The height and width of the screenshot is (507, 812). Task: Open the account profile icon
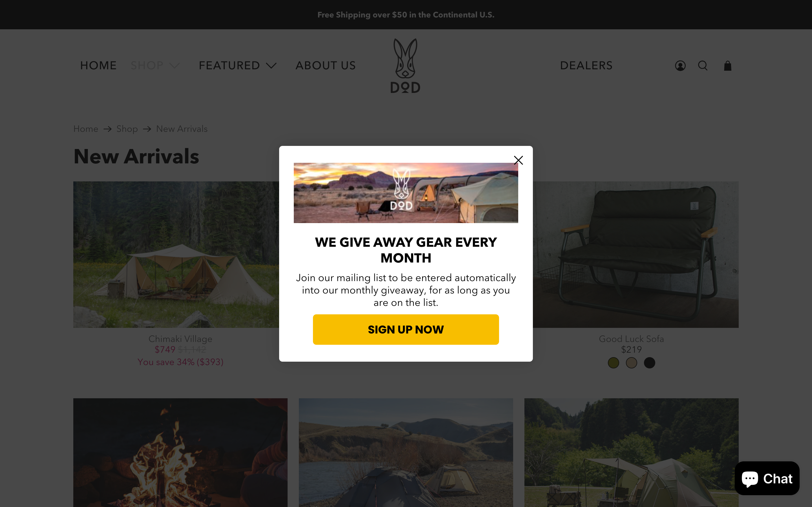tap(680, 66)
